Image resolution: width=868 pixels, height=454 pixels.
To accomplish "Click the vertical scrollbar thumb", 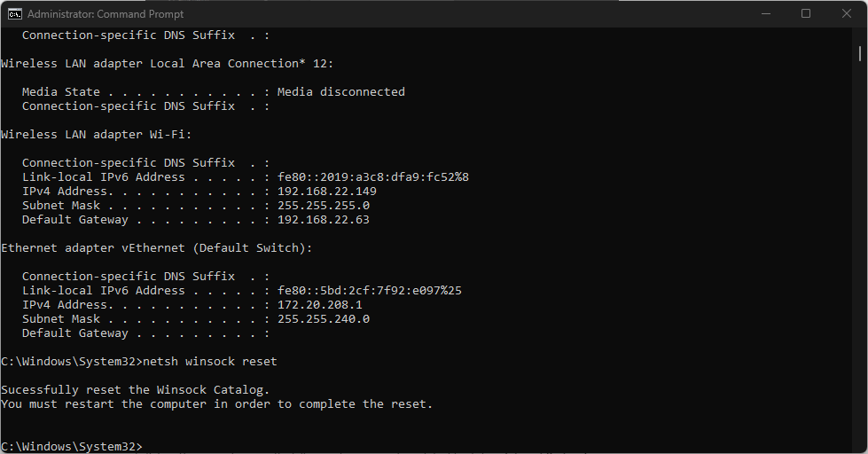I will 860,51.
